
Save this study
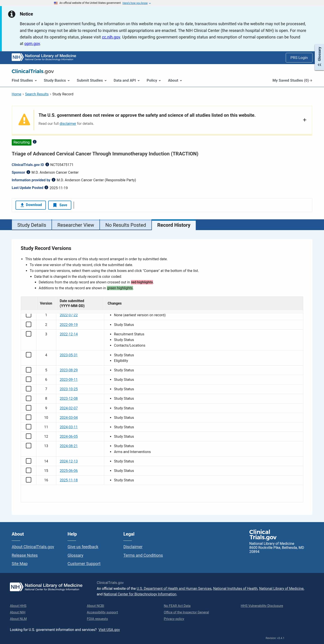(x=60, y=205)
